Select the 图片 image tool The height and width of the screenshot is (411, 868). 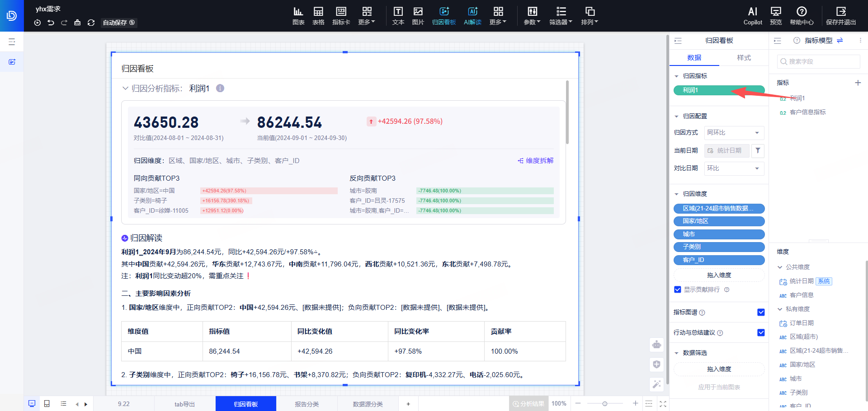418,16
